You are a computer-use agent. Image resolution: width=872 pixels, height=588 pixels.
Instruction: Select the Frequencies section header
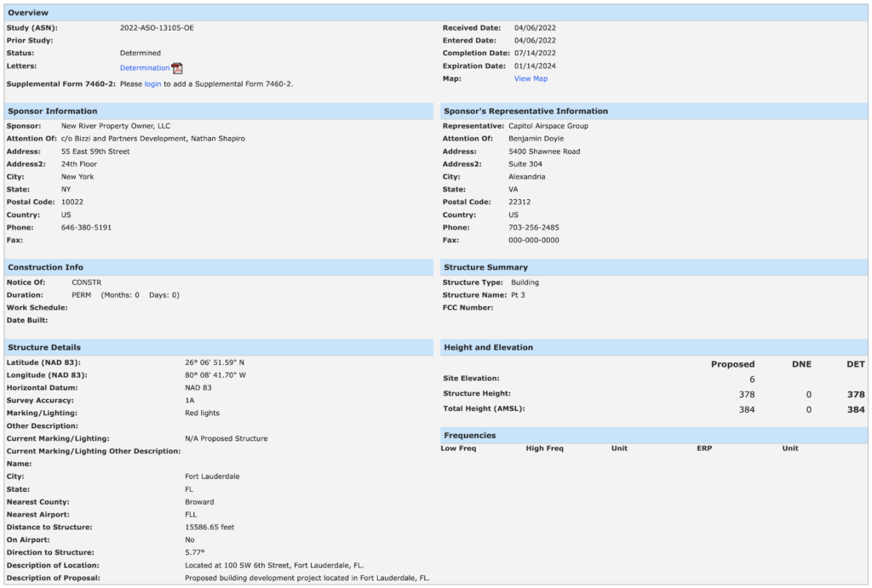coord(469,435)
